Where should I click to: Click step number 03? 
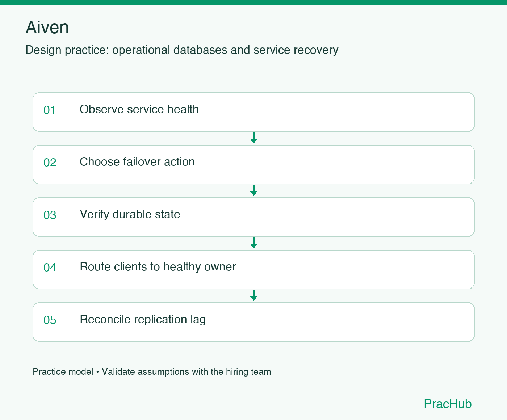(x=50, y=215)
